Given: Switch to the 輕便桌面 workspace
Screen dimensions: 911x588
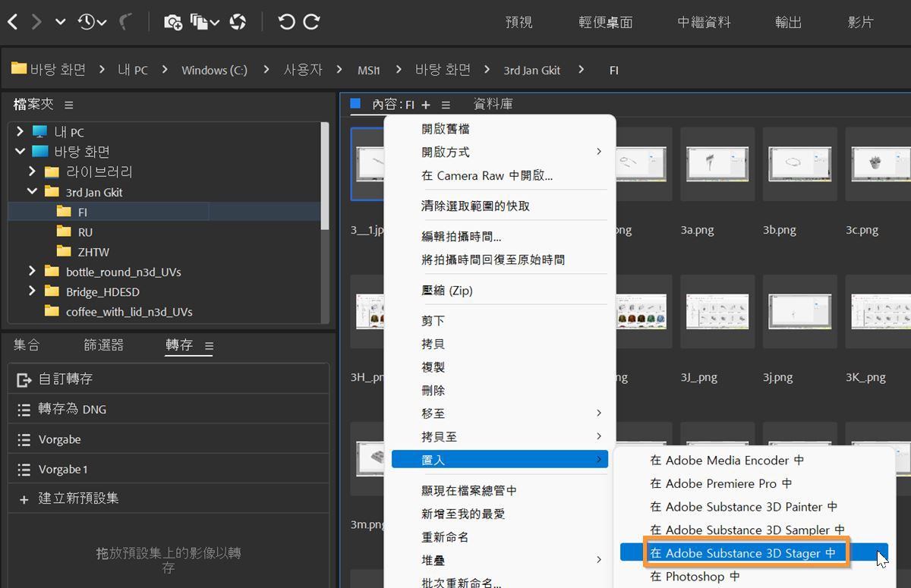Looking at the screenshot, I should (606, 22).
